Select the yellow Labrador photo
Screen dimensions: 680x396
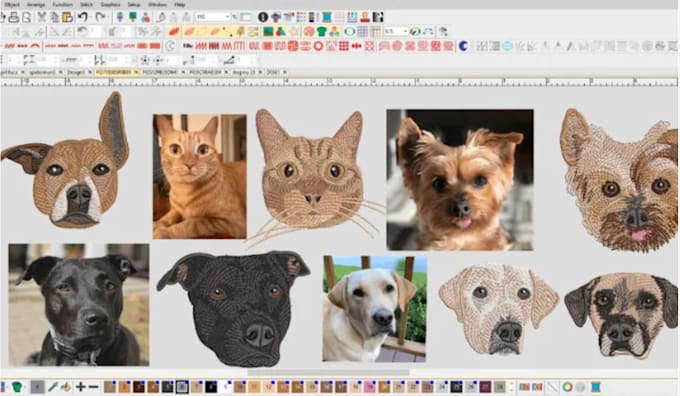pyautogui.click(x=375, y=308)
